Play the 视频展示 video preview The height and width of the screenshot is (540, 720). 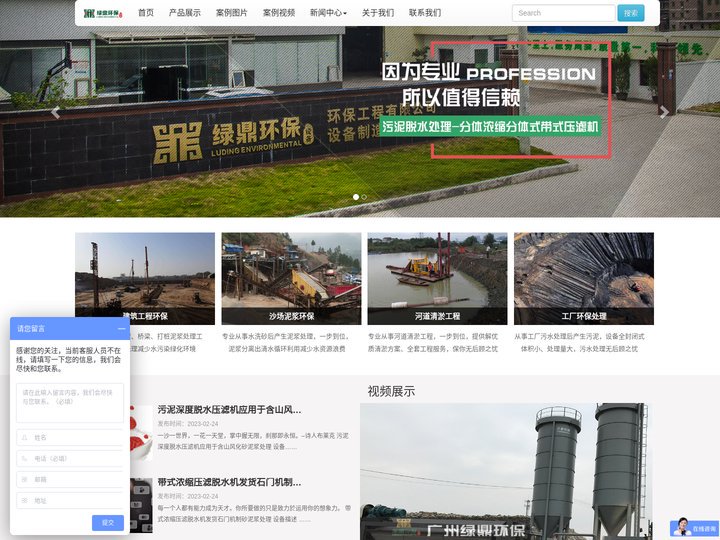coord(506,472)
